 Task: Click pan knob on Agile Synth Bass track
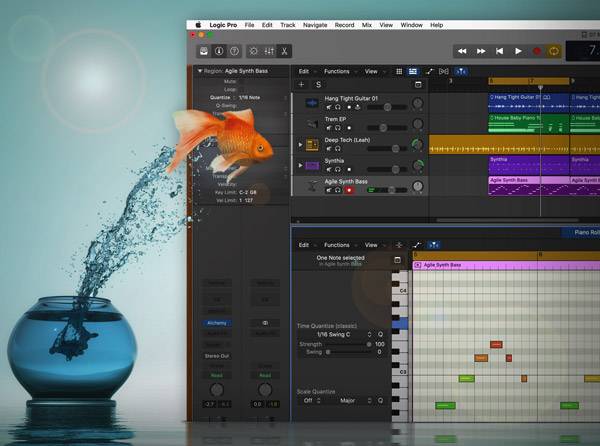(x=418, y=186)
